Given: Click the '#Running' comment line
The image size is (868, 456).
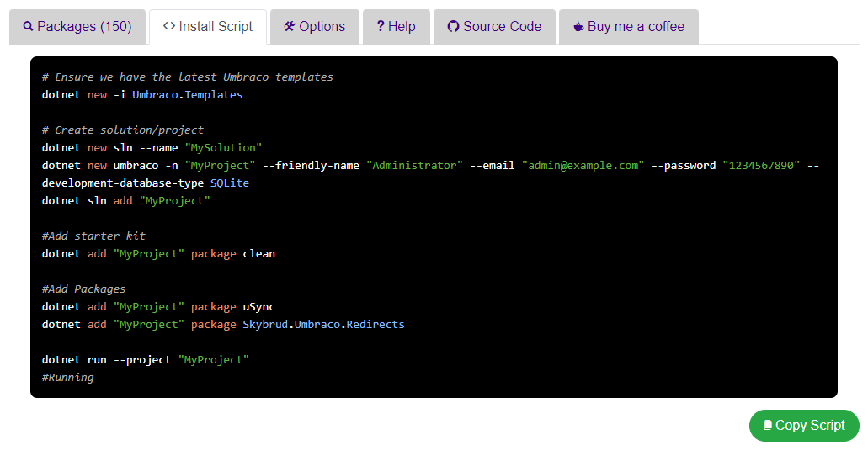Looking at the screenshot, I should (67, 378).
